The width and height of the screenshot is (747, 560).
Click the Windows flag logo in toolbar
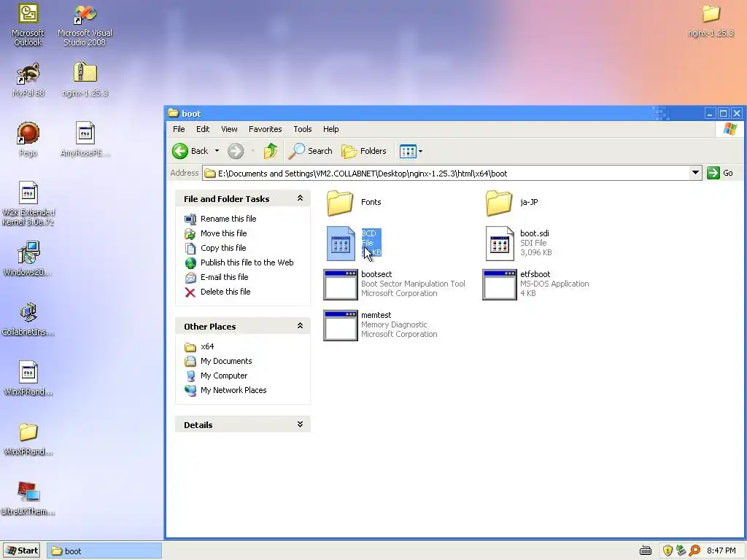point(729,129)
